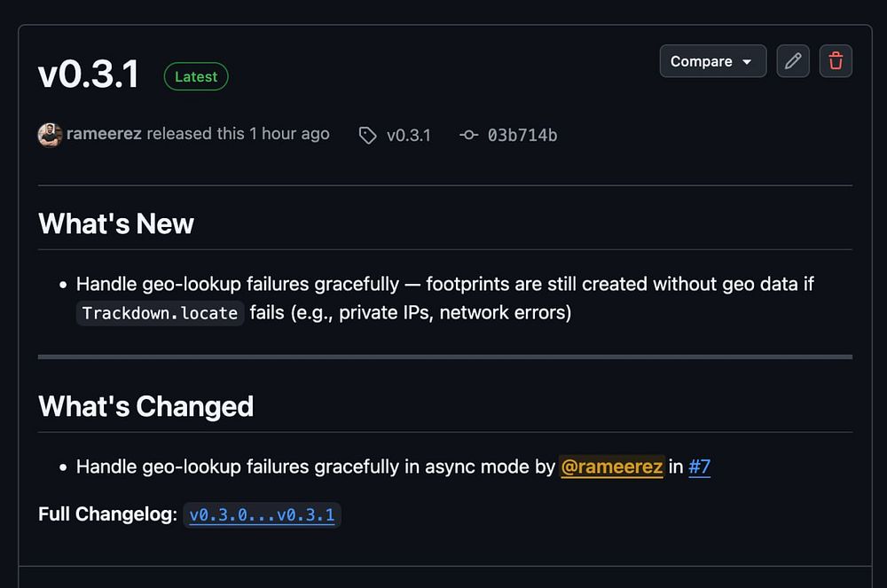Click the green Latest badge
The width and height of the screenshot is (887, 588).
[196, 77]
